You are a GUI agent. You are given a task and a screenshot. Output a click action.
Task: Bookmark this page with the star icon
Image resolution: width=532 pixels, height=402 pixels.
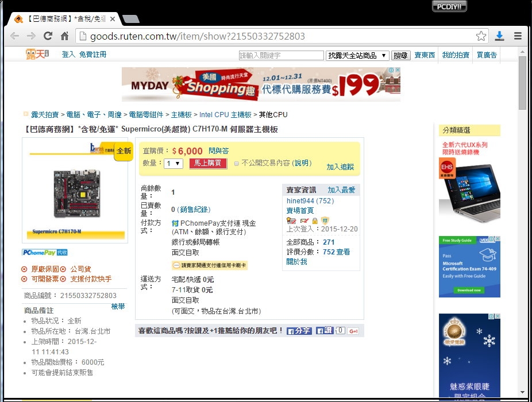(x=481, y=36)
